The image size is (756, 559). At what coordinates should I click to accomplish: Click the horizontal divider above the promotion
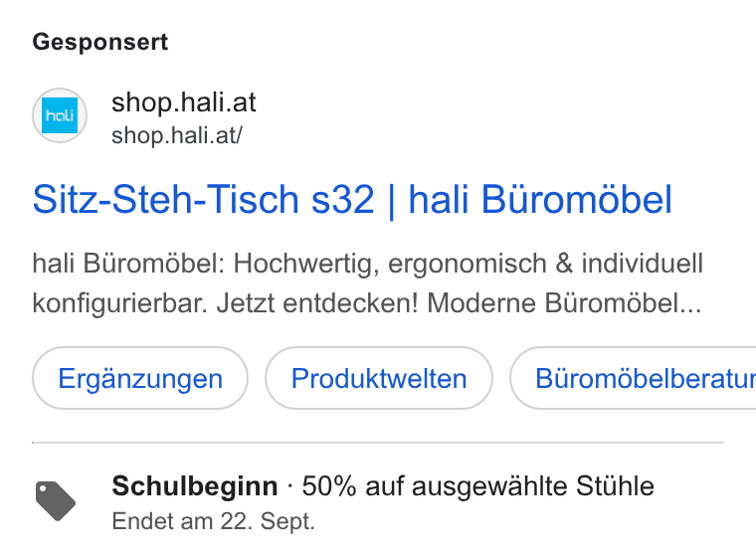(378, 442)
